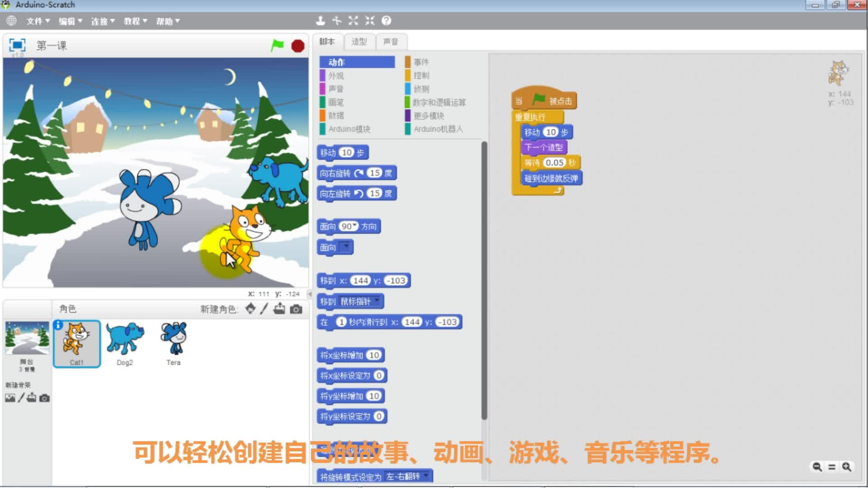Screen dimensions: 868x488
Task: Select the 外观 block category
Action: [336, 75]
